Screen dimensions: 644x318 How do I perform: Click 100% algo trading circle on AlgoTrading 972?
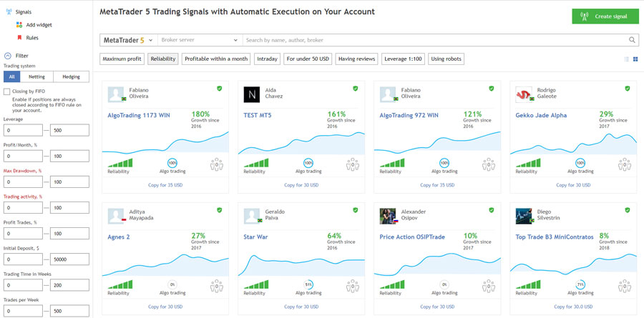pyautogui.click(x=444, y=163)
